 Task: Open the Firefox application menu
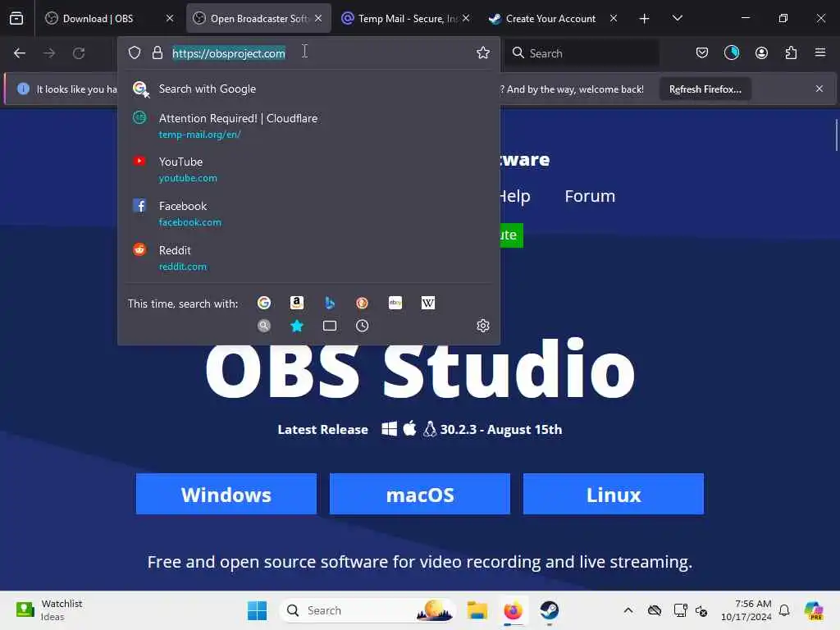pos(820,52)
